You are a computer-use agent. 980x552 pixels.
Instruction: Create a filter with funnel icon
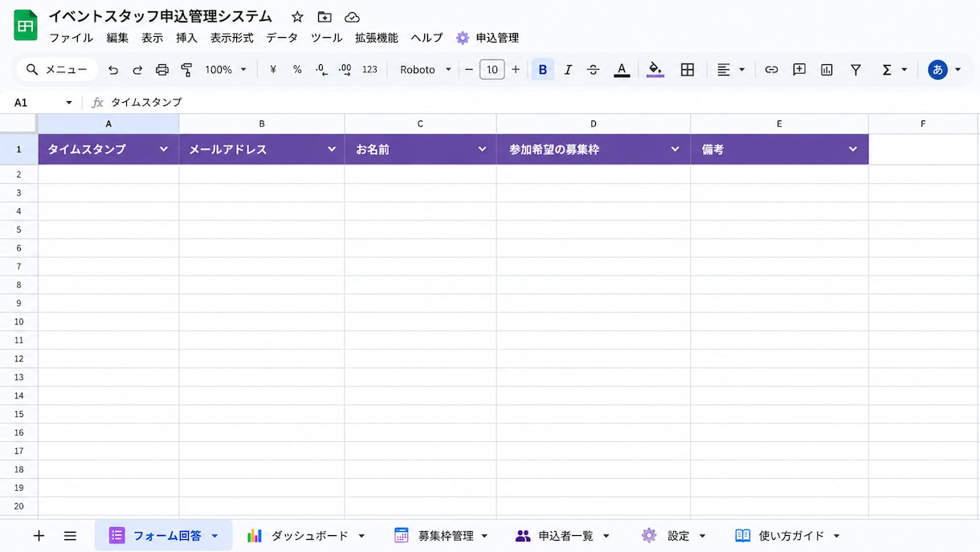[856, 70]
